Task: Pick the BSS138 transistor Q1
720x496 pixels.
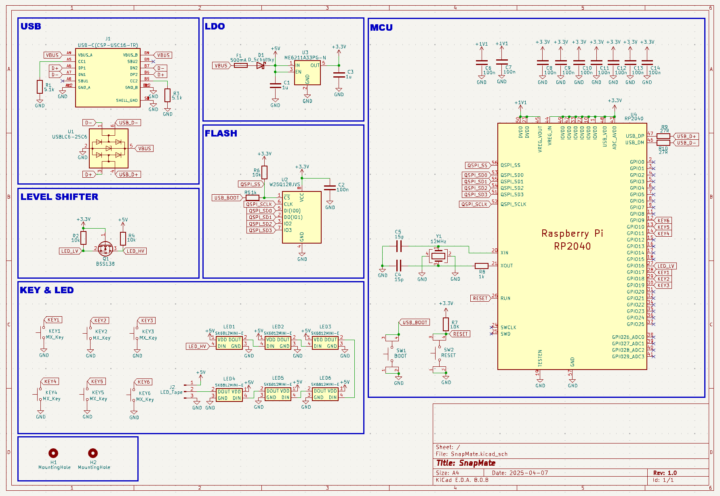Action: [x=103, y=246]
